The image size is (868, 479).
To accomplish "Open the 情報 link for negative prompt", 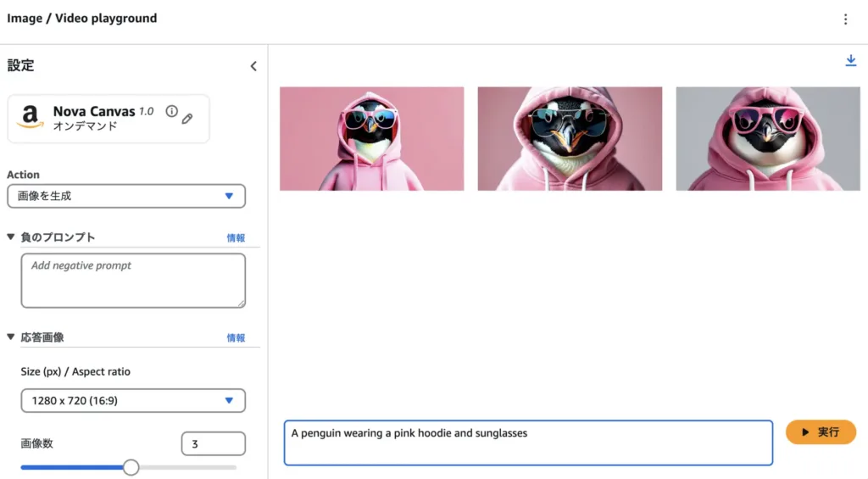I will point(236,237).
